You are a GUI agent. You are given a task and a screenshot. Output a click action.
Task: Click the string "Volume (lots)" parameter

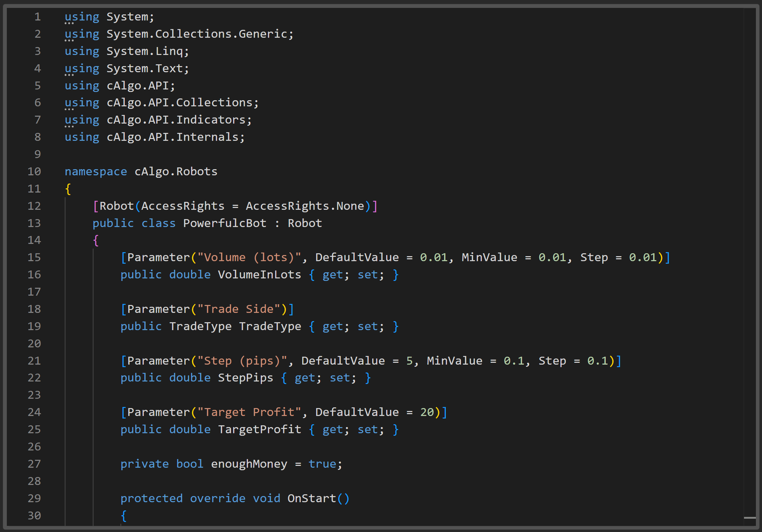(249, 257)
